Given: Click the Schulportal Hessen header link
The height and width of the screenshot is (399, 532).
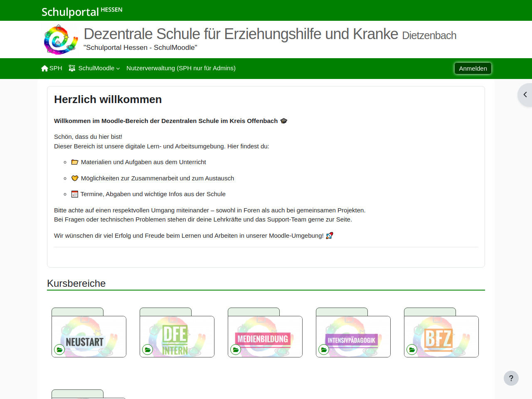Looking at the screenshot, I should click(82, 11).
